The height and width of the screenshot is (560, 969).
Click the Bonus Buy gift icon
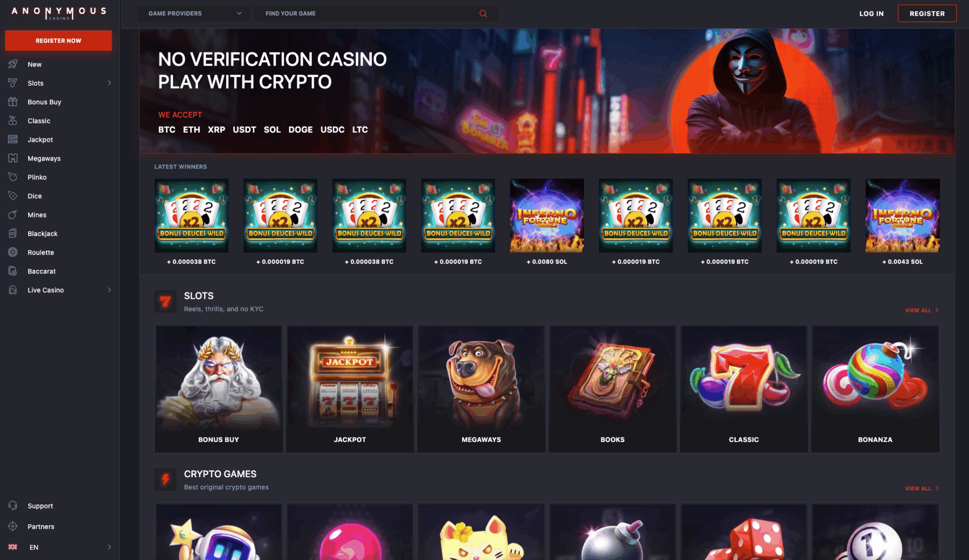[13, 101]
